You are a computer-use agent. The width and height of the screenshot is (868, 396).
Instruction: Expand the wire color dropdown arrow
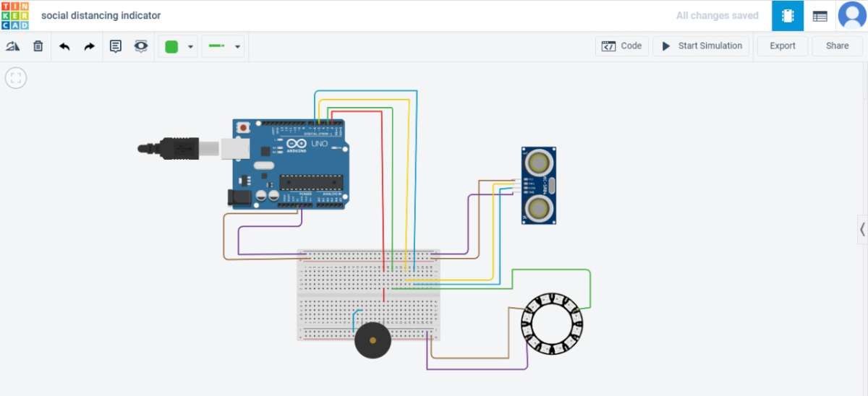point(190,47)
